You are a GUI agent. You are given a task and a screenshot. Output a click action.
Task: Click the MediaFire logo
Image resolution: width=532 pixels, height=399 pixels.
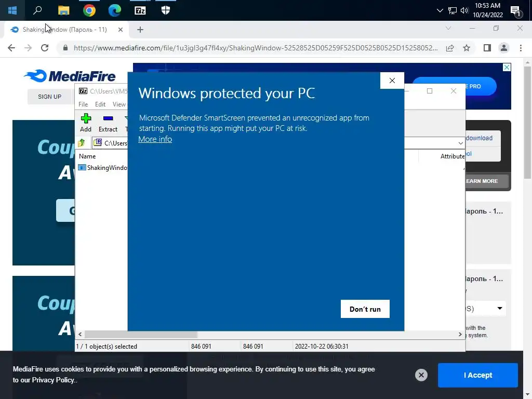pyautogui.click(x=70, y=76)
